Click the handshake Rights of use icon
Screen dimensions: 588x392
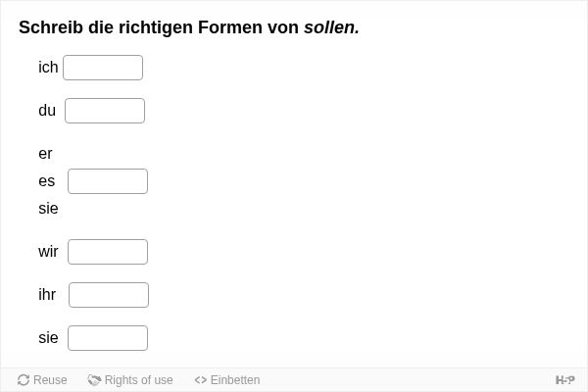(x=94, y=380)
